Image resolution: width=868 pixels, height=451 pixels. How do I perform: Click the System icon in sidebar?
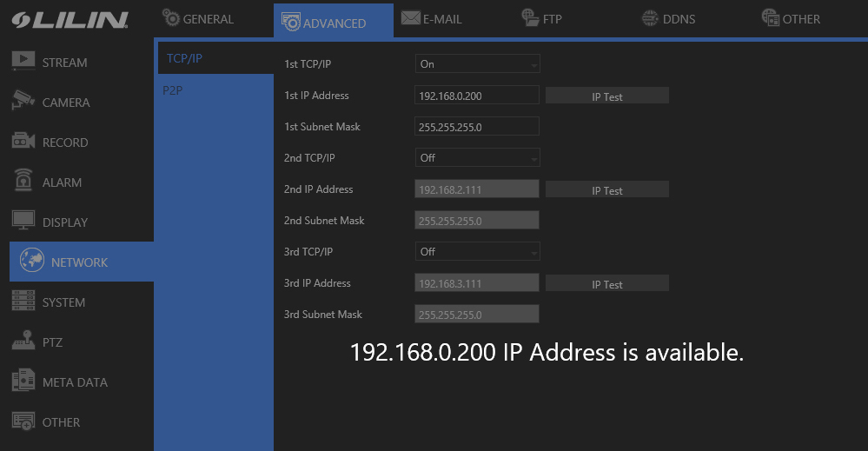[23, 302]
